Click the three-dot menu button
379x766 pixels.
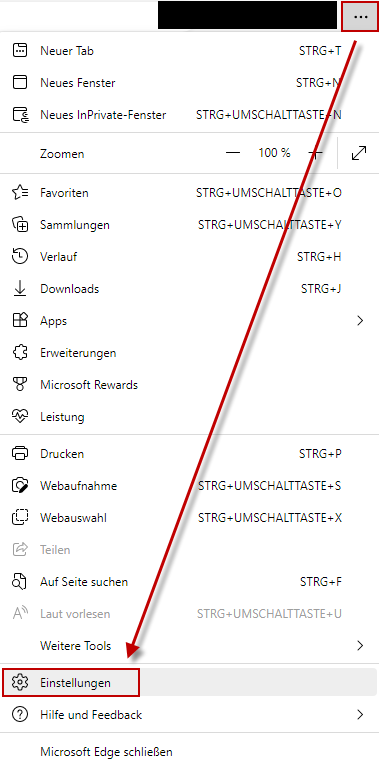[360, 17]
